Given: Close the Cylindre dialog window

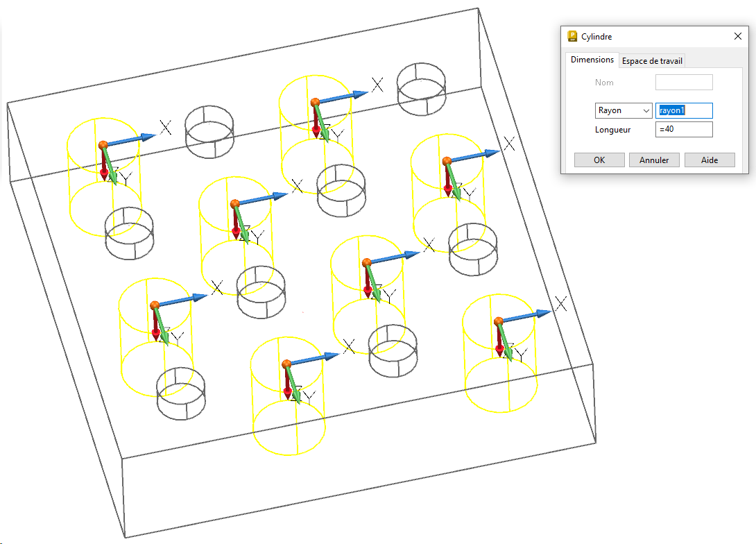Looking at the screenshot, I should (x=737, y=37).
